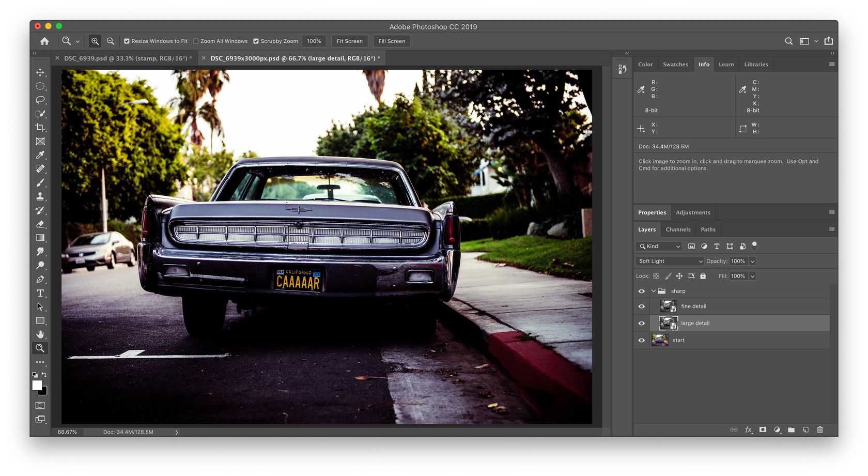Open the Kind filter dropdown

[x=659, y=247]
